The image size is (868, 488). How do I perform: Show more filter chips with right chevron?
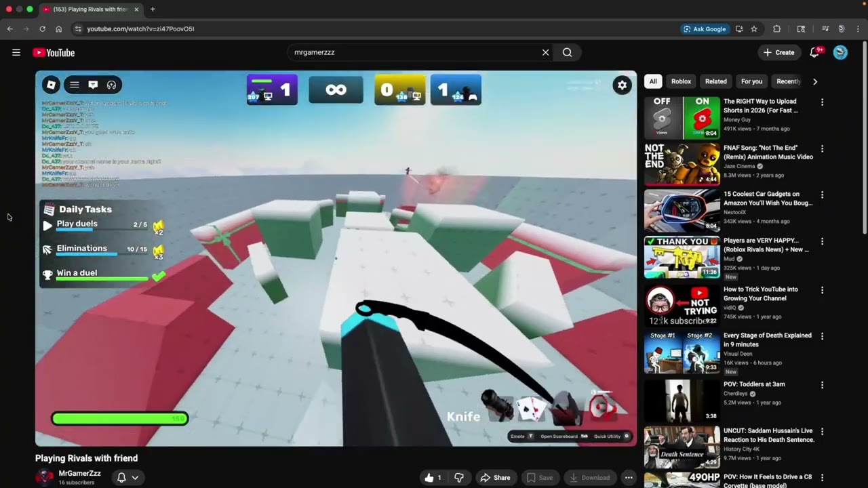(815, 81)
